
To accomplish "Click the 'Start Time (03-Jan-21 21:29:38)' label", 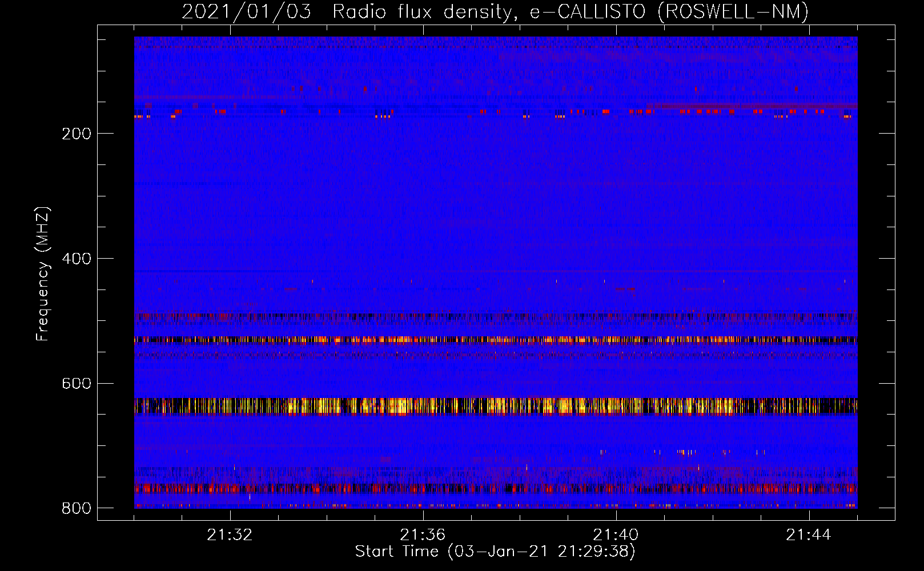I will point(495,552).
